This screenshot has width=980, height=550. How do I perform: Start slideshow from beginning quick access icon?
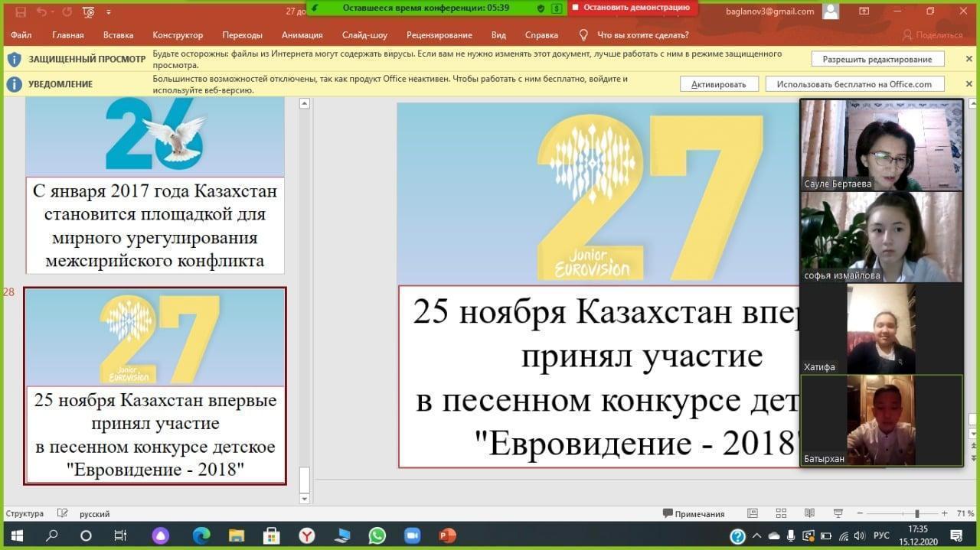pos(88,11)
